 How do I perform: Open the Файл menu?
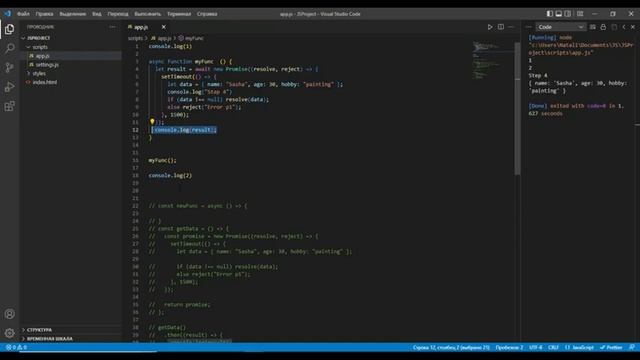click(x=23, y=14)
